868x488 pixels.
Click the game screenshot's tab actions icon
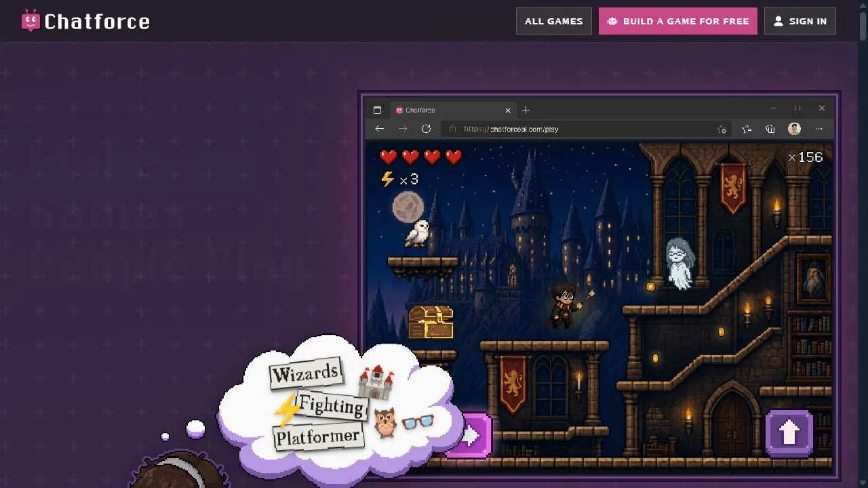coord(378,110)
